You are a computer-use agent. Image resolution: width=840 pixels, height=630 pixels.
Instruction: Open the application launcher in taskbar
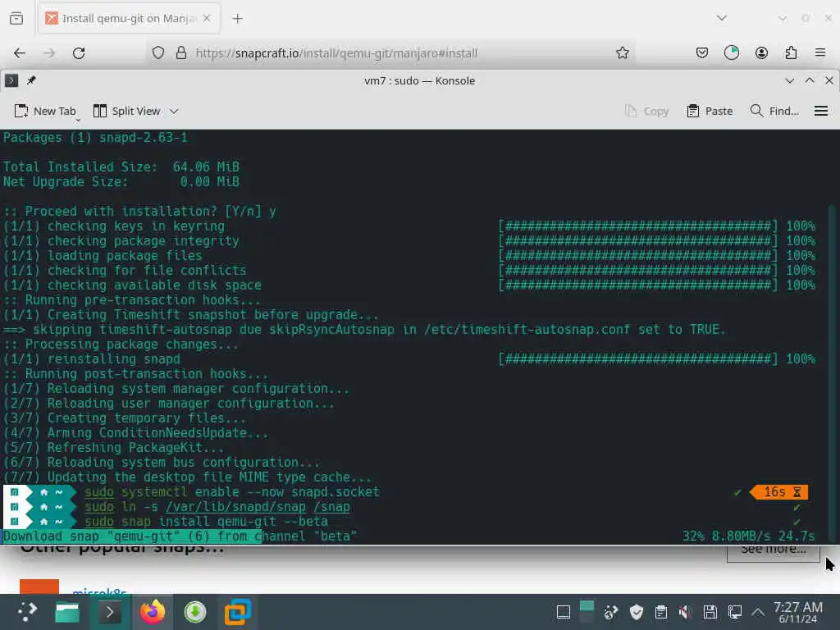click(x=27, y=612)
